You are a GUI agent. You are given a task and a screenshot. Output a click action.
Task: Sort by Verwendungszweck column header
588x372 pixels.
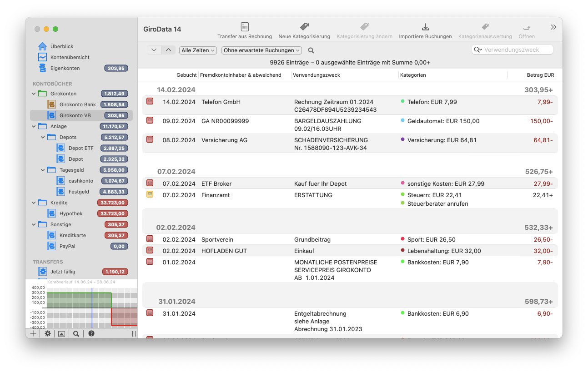[317, 75]
